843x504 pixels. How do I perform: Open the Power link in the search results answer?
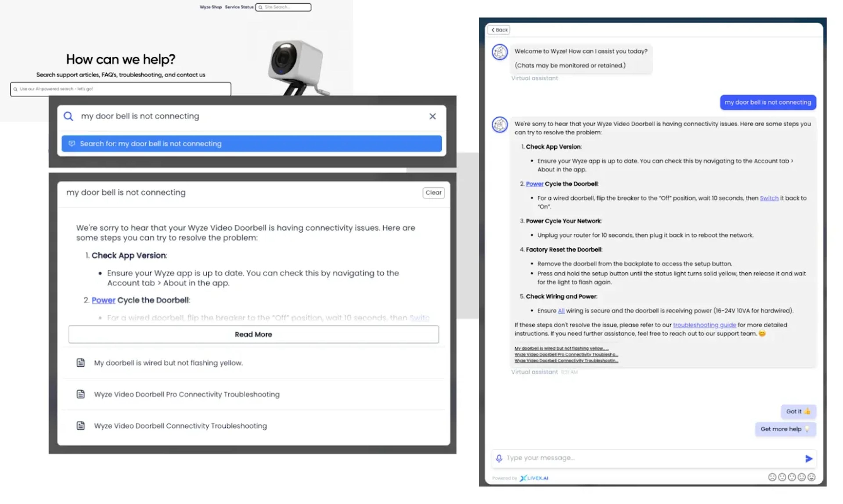[x=103, y=300]
